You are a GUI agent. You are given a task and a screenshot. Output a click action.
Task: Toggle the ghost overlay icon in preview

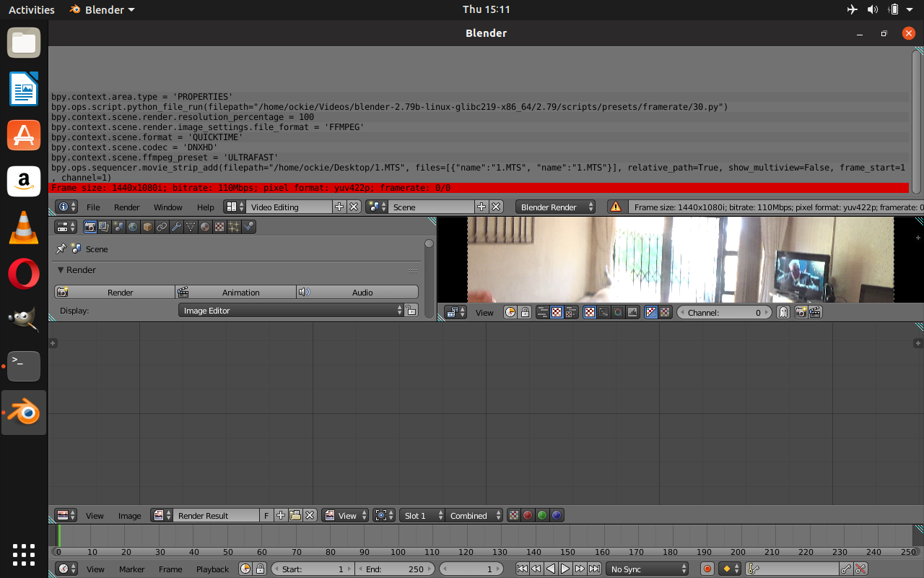click(783, 313)
